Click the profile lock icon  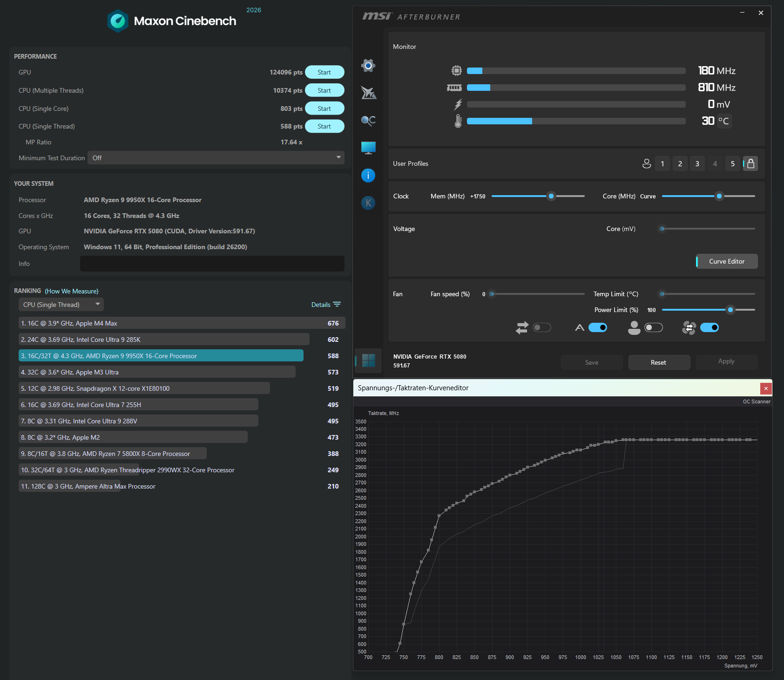[750, 163]
